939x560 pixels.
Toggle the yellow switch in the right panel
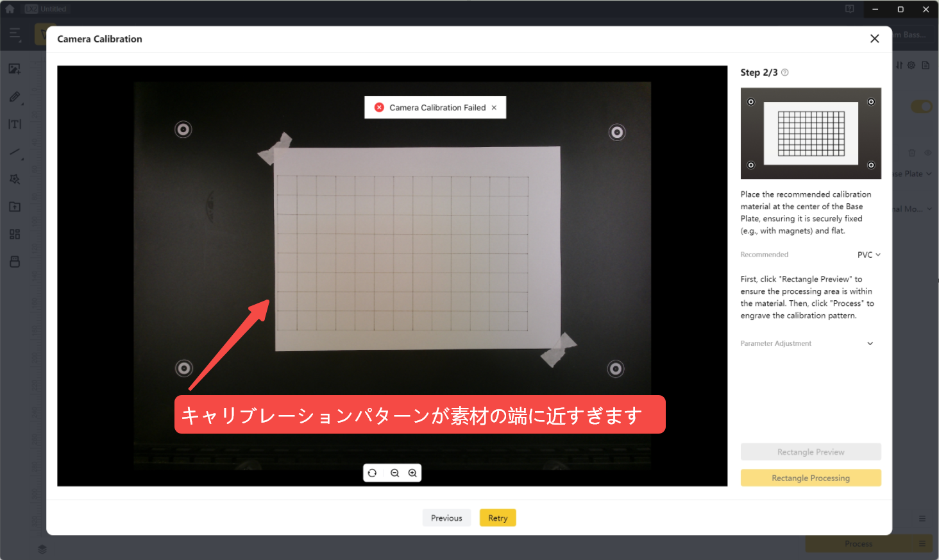pos(922,106)
